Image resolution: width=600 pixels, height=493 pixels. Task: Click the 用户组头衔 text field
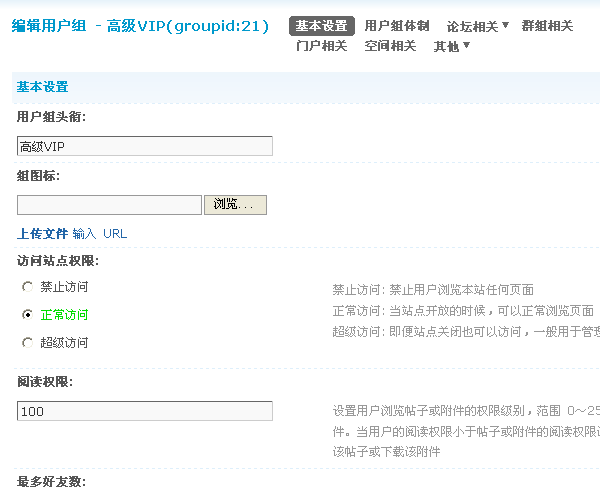[x=145, y=146]
